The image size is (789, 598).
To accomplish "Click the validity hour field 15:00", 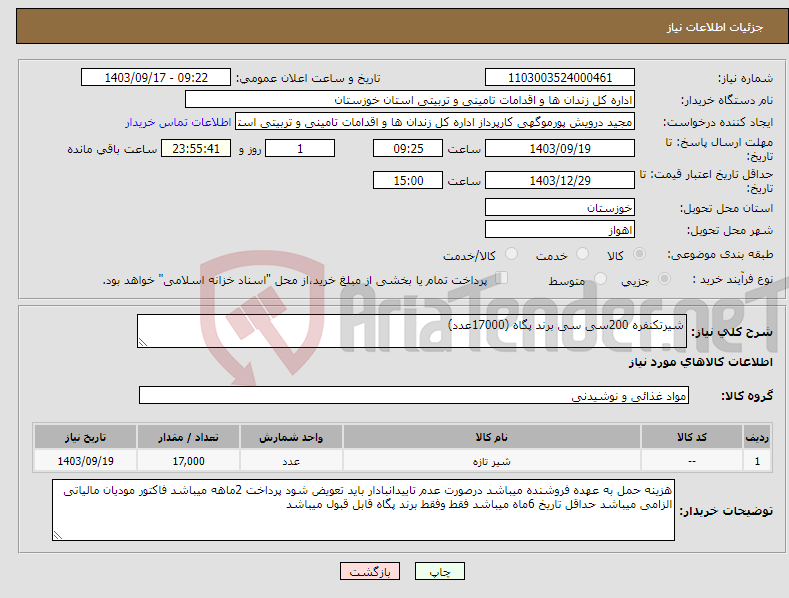I will tap(408, 180).
